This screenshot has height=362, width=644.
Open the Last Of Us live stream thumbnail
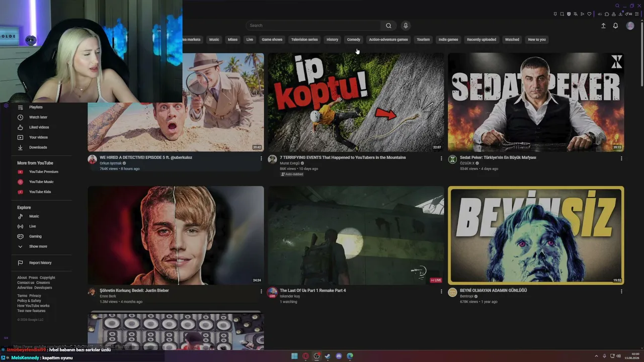pyautogui.click(x=356, y=235)
